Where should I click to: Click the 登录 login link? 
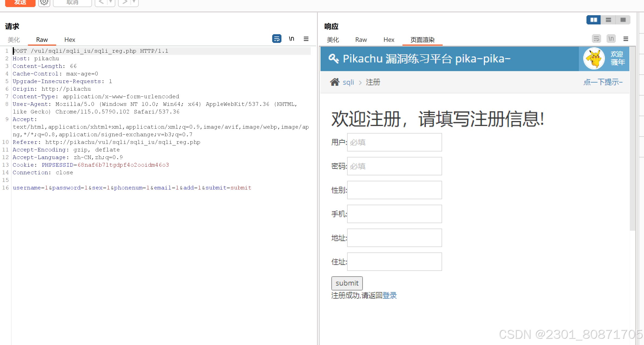pos(389,295)
